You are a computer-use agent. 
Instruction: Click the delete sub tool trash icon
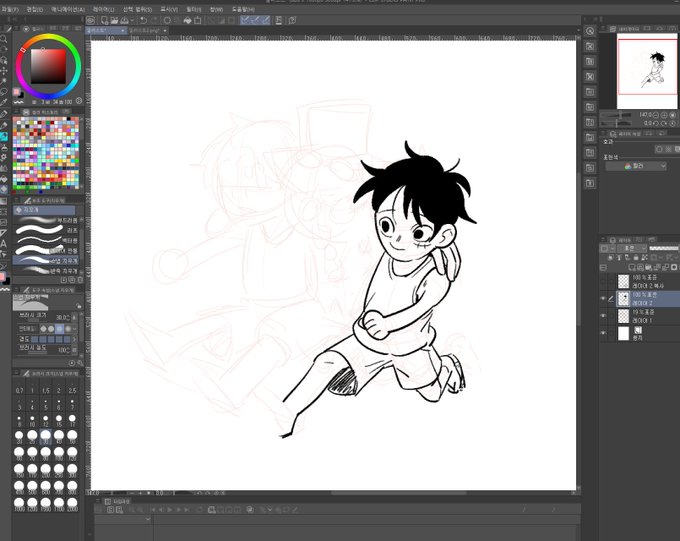(80, 280)
